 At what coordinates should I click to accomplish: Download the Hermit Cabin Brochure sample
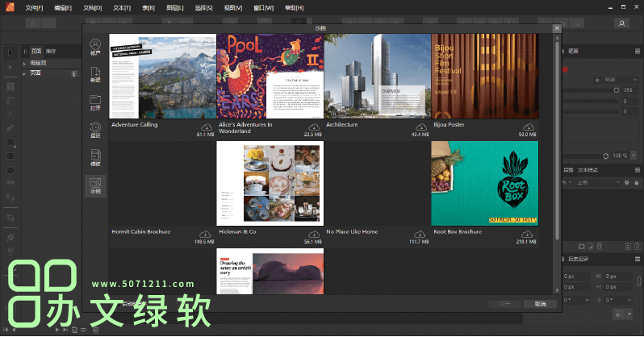(x=205, y=235)
